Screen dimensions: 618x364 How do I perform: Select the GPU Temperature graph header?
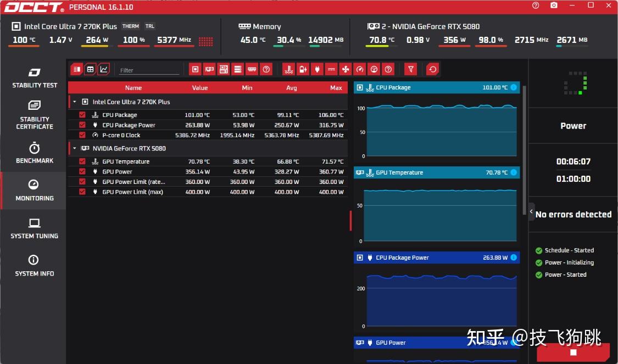tap(437, 172)
